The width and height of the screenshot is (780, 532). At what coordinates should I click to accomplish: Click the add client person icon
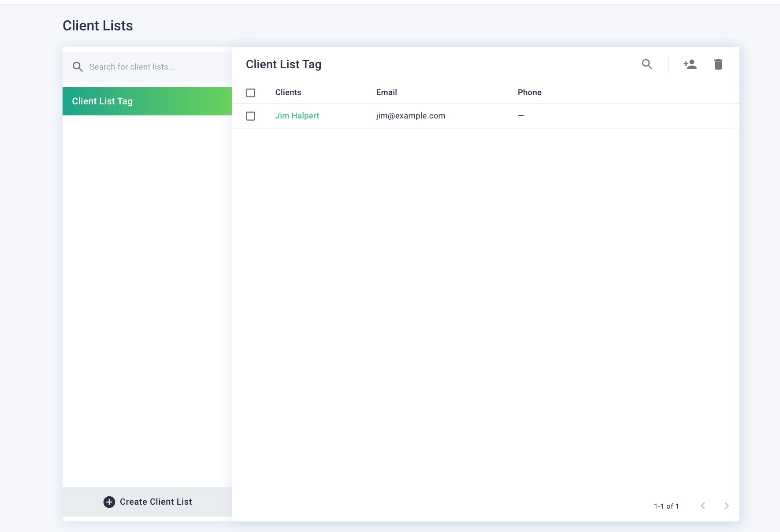pos(690,64)
